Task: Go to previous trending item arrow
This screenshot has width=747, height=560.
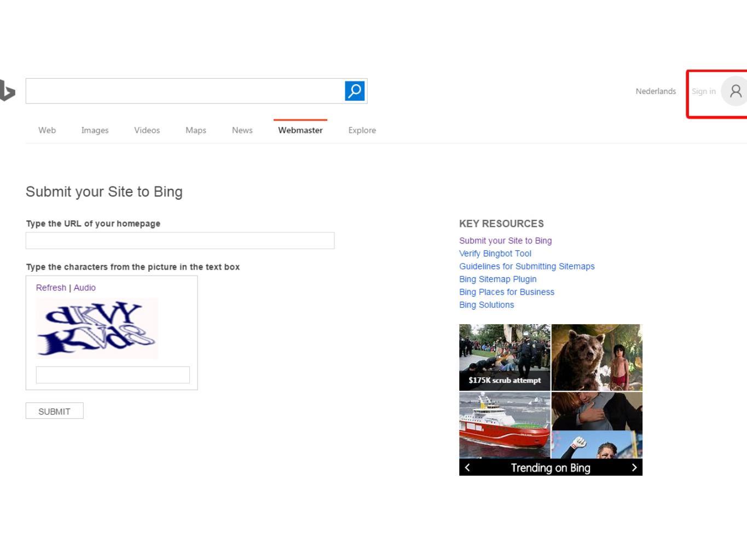Action: point(467,468)
